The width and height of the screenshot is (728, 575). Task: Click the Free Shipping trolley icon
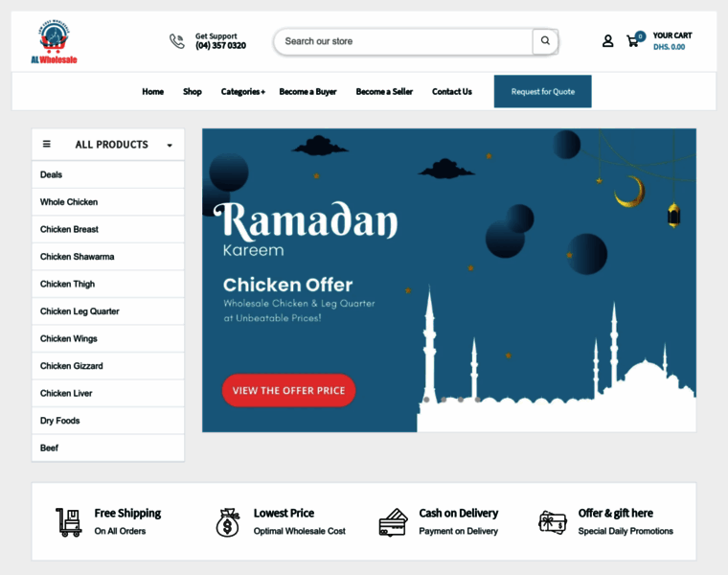[69, 522]
